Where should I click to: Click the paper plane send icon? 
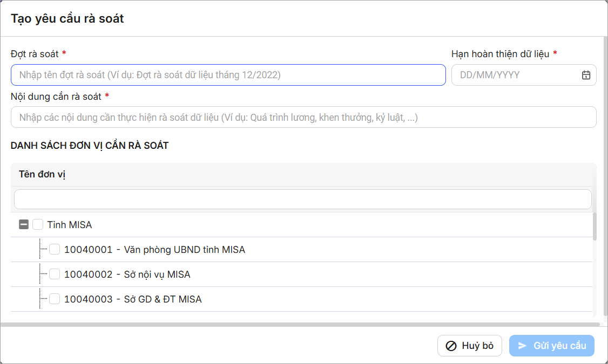522,346
